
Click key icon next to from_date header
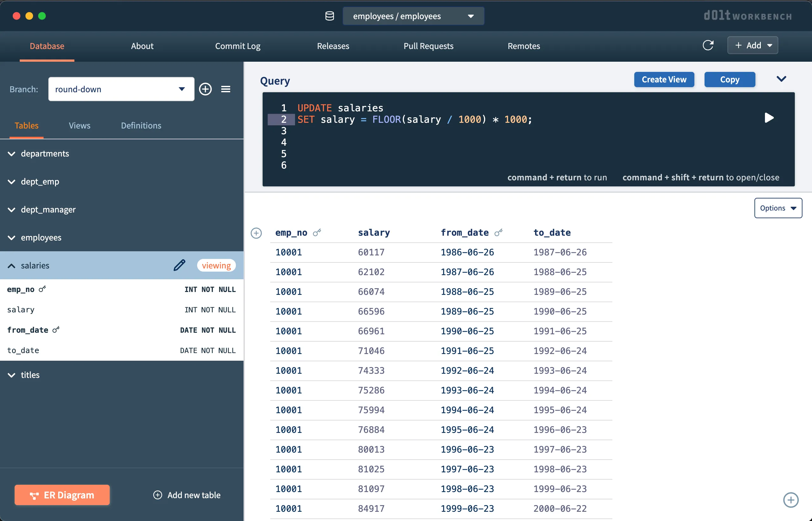coord(499,233)
